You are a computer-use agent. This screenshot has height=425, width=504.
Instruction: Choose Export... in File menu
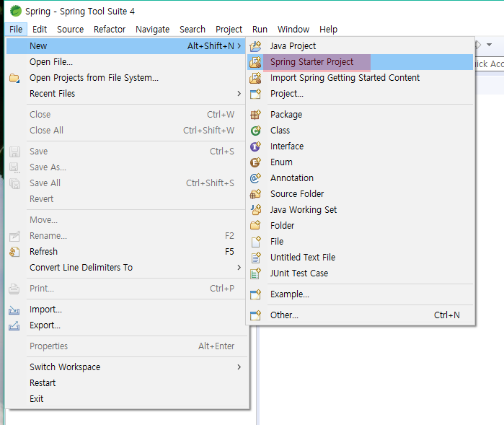pos(125,325)
